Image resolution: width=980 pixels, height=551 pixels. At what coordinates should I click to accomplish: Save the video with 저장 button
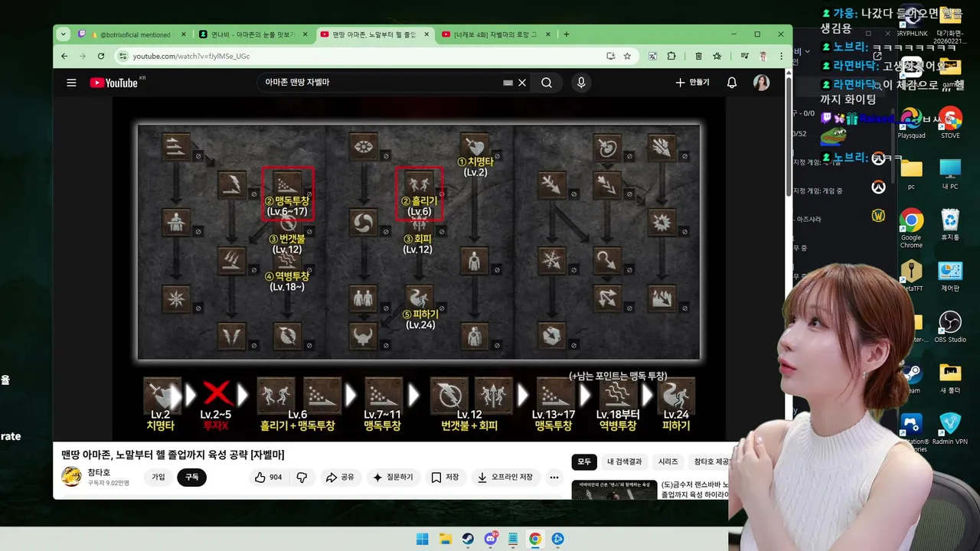coord(445,477)
